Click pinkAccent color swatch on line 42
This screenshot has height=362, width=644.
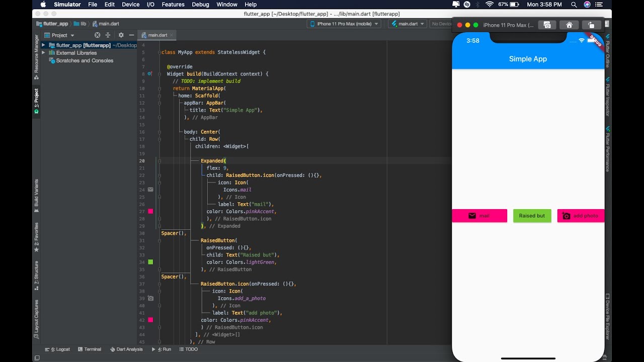(x=150, y=320)
